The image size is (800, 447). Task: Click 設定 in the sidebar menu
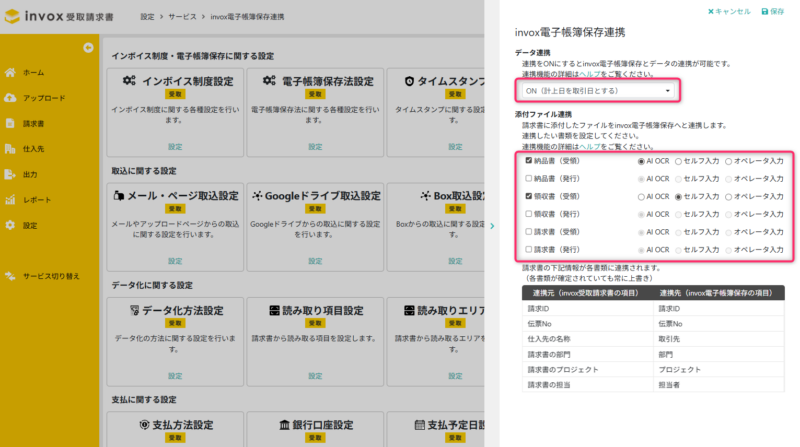pyautogui.click(x=30, y=226)
